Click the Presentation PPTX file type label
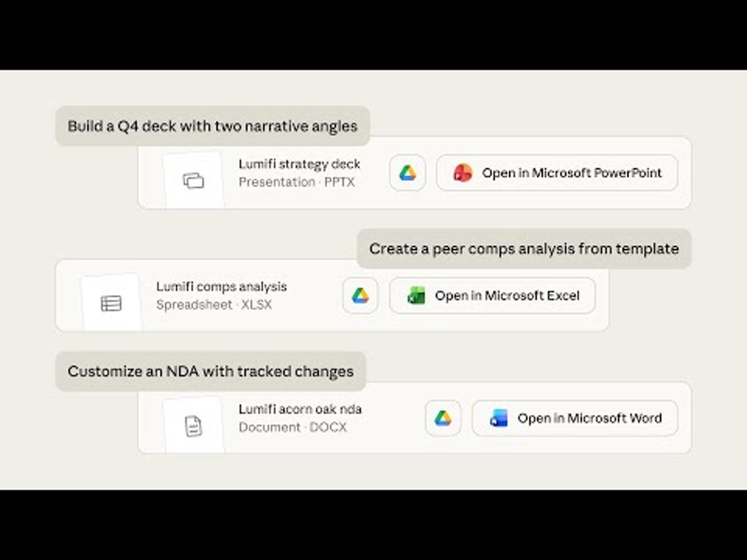This screenshot has height=560, width=747. tap(297, 182)
